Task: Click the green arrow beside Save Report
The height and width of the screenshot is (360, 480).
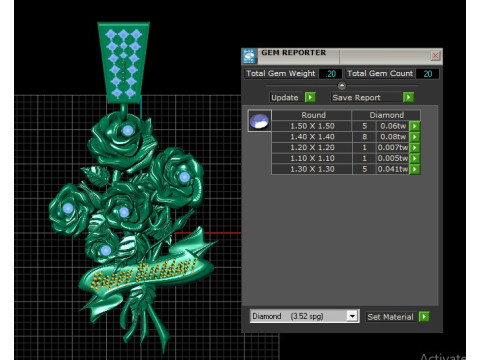Action: coord(408,97)
